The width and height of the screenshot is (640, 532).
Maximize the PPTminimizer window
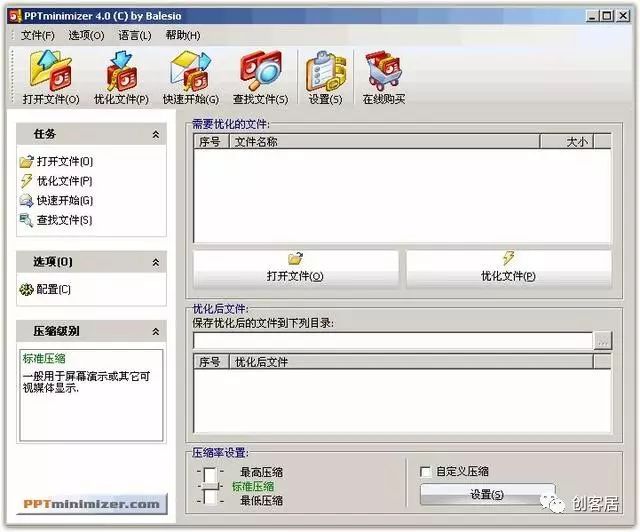pyautogui.click(x=607, y=16)
